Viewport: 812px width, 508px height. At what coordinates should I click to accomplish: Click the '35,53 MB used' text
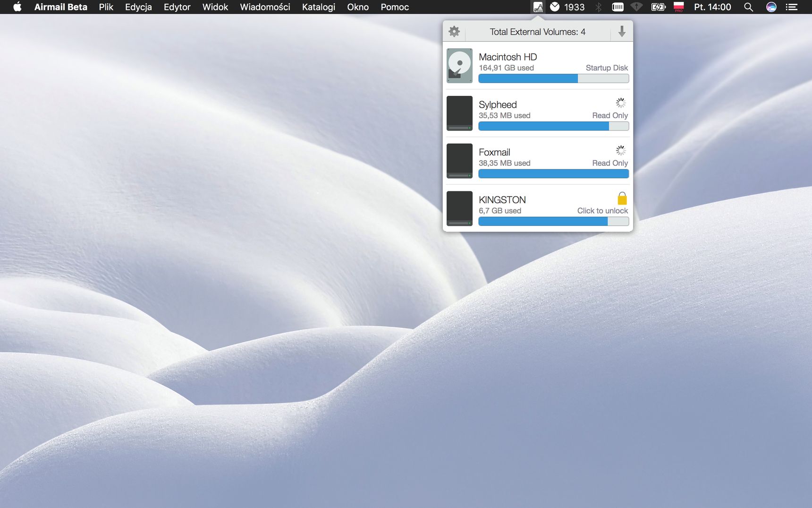504,116
